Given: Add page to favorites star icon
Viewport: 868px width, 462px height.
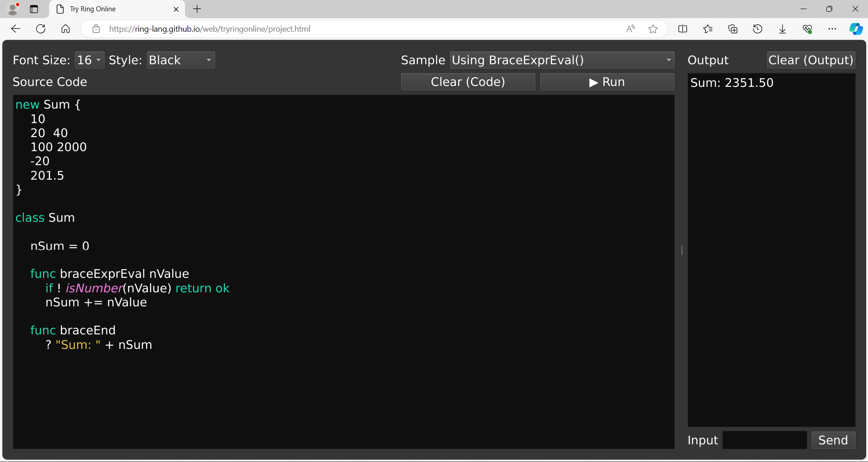Looking at the screenshot, I should (653, 29).
